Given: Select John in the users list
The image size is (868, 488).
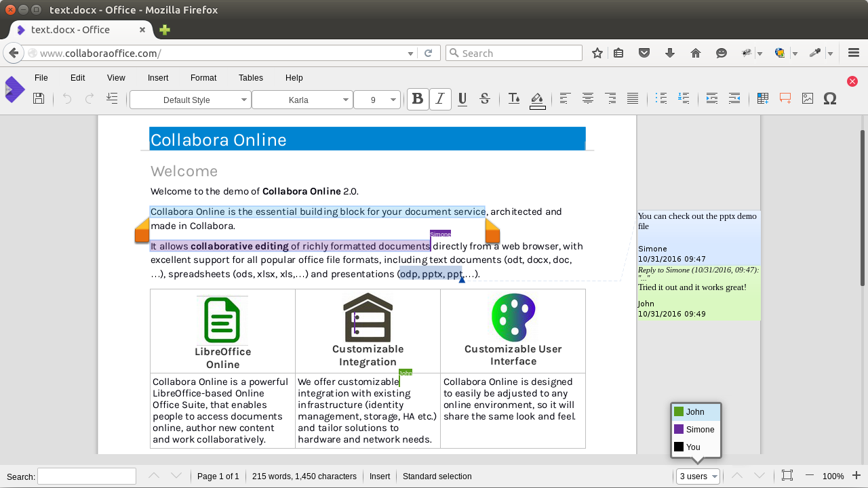Looking at the screenshot, I should (695, 412).
